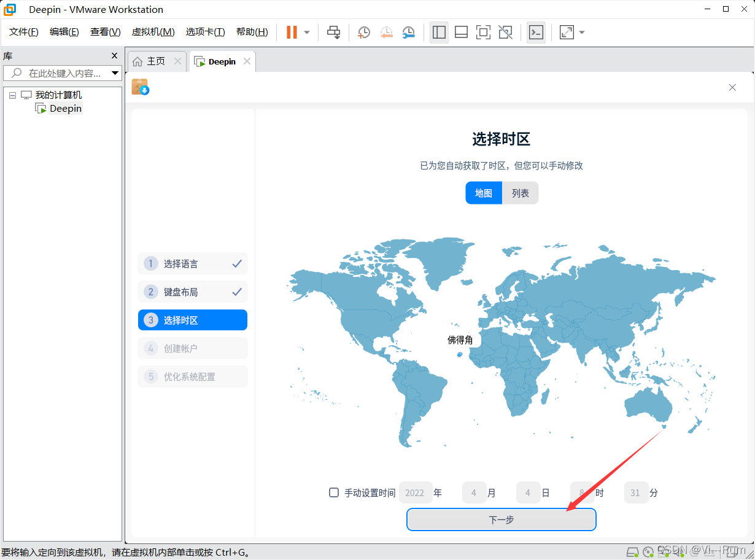Click the month input field
The height and width of the screenshot is (560, 755).
[x=474, y=492]
